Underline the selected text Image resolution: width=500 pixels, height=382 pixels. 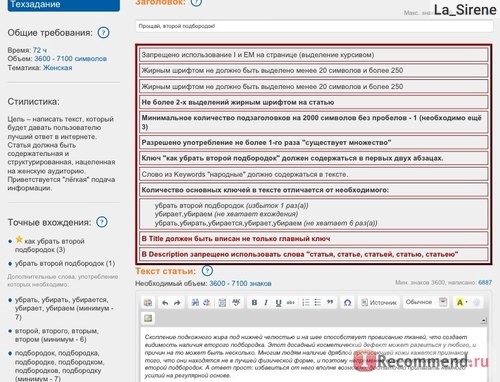pos(278,302)
